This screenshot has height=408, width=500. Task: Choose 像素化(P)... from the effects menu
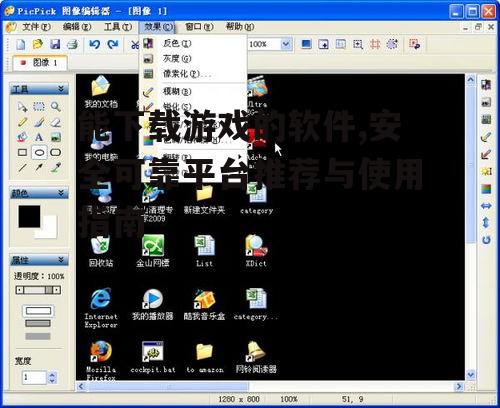[x=193, y=74]
